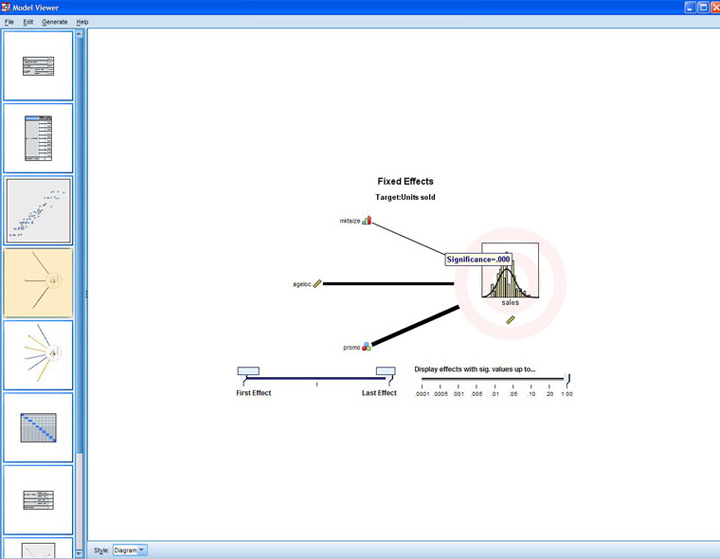Select the colored-lines effects diagram thumbnail
This screenshot has height=559, width=720.
pyautogui.click(x=38, y=354)
